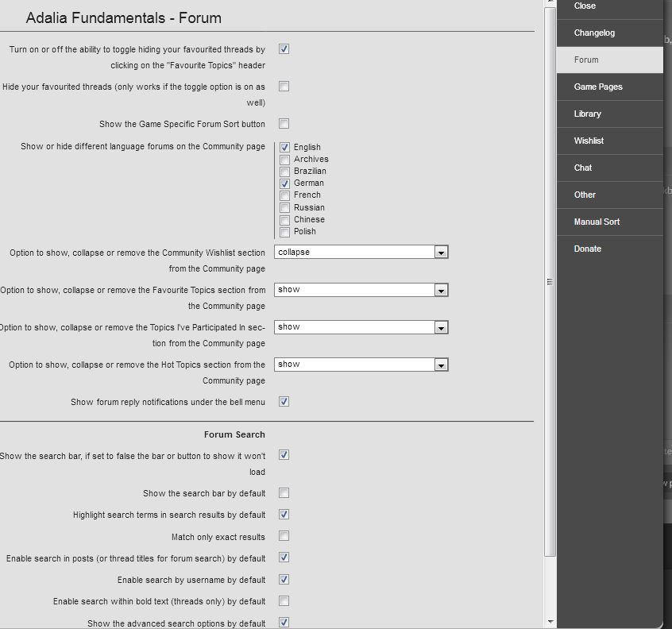Image resolution: width=672 pixels, height=629 pixels.
Task: Open the Library settings page
Action: (x=609, y=114)
